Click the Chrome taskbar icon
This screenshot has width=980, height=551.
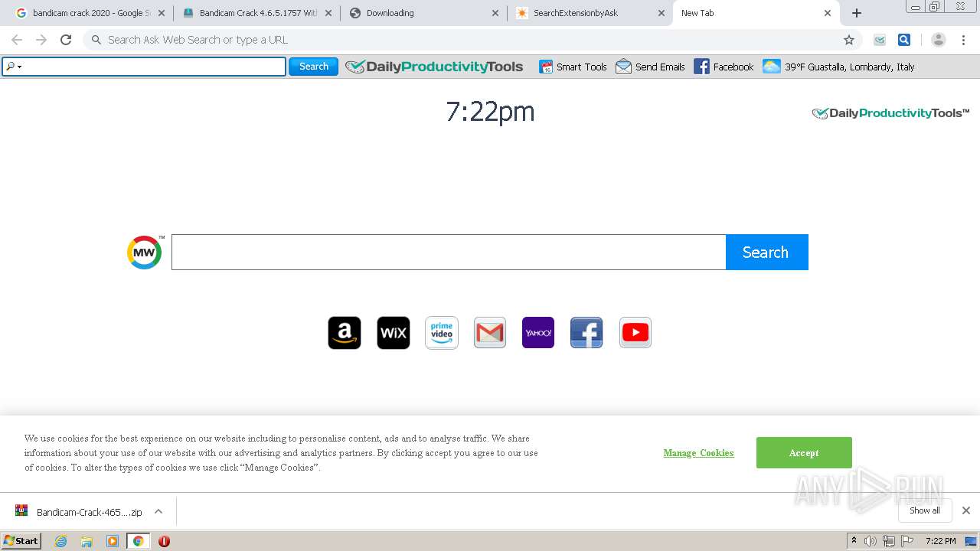coord(138,541)
